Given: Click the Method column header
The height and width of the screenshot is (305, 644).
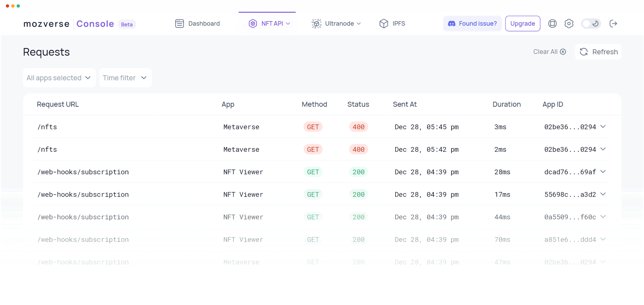Looking at the screenshot, I should 314,104.
